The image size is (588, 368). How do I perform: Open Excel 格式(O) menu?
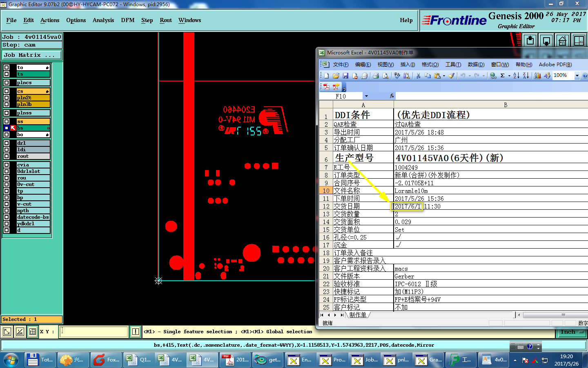coord(430,65)
